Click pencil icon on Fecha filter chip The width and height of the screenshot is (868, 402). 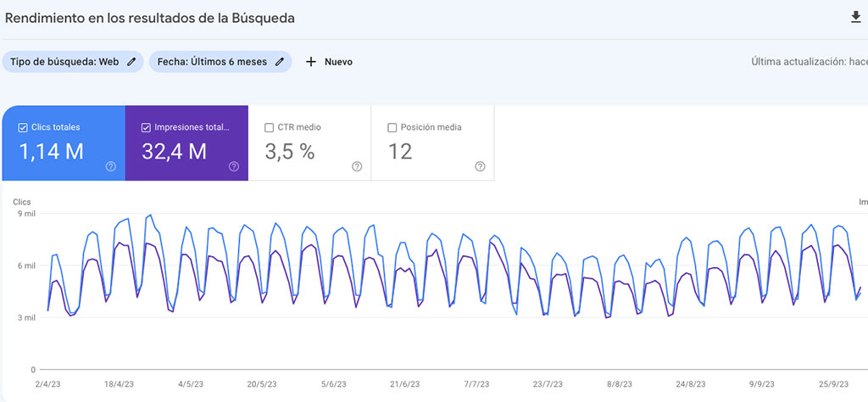(280, 62)
